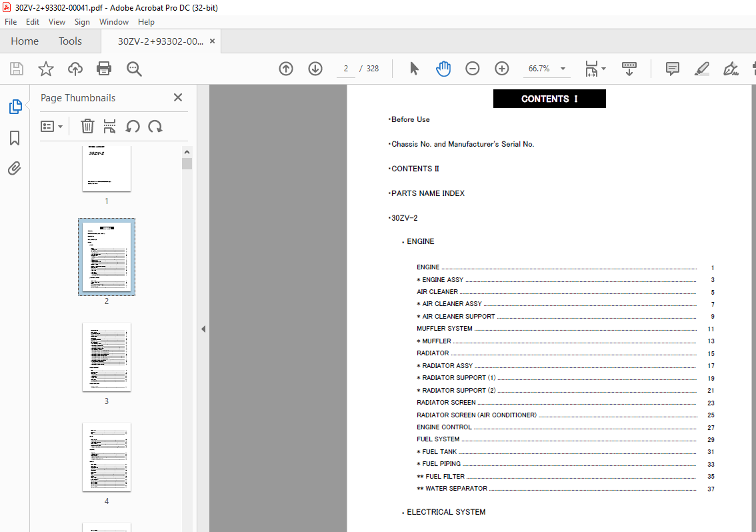Open RADIATOR SUPPORT (2) entry
The width and height of the screenshot is (756, 532).
[x=565, y=390]
